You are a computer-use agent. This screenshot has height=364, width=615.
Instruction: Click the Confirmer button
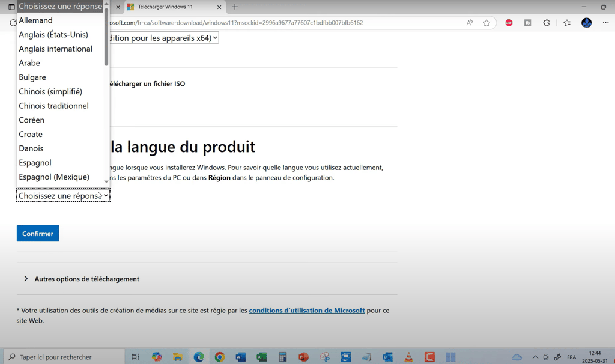point(38,234)
